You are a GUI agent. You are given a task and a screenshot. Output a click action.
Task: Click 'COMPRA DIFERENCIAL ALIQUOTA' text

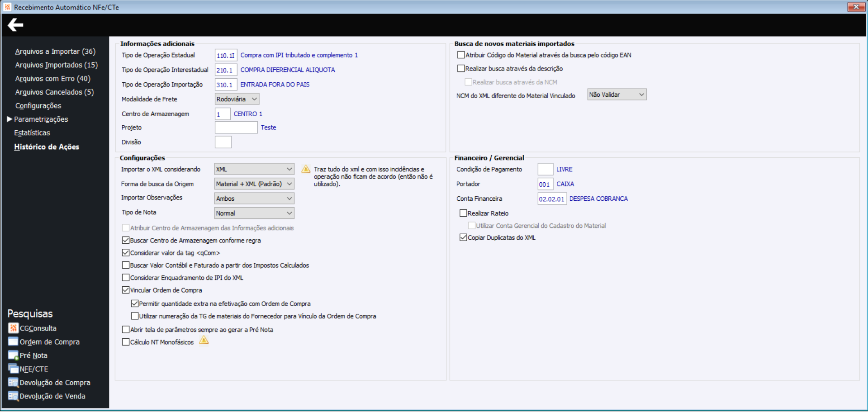[288, 70]
